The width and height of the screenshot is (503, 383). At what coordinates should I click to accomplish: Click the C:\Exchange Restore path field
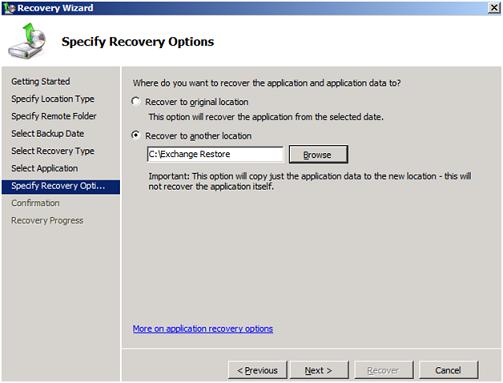[x=215, y=154]
